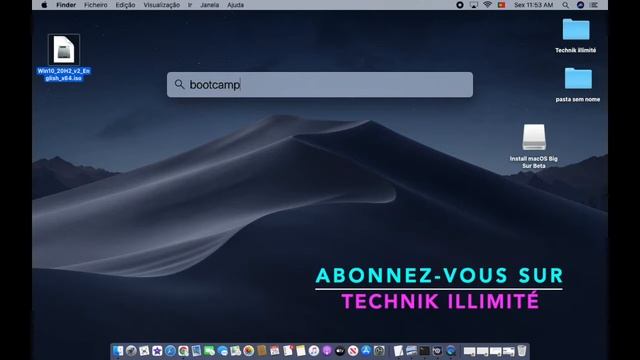Click the screen recording status icon in menu bar
The height and width of the screenshot is (360, 640).
(x=460, y=5)
